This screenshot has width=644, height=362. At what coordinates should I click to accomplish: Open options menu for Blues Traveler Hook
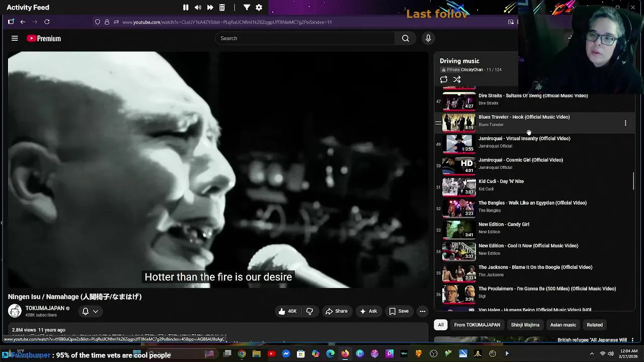625,123
